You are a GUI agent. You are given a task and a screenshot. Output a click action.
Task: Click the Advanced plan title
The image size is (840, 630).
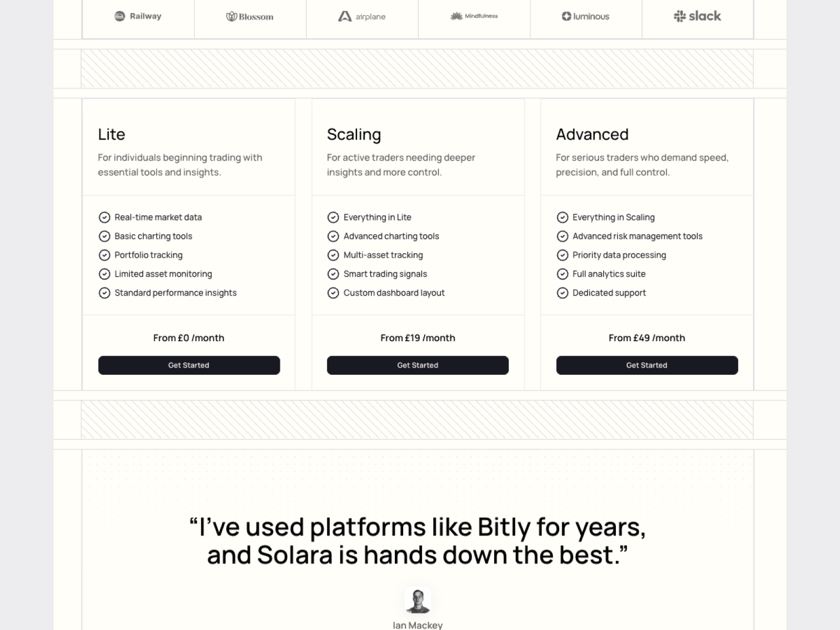(592, 134)
